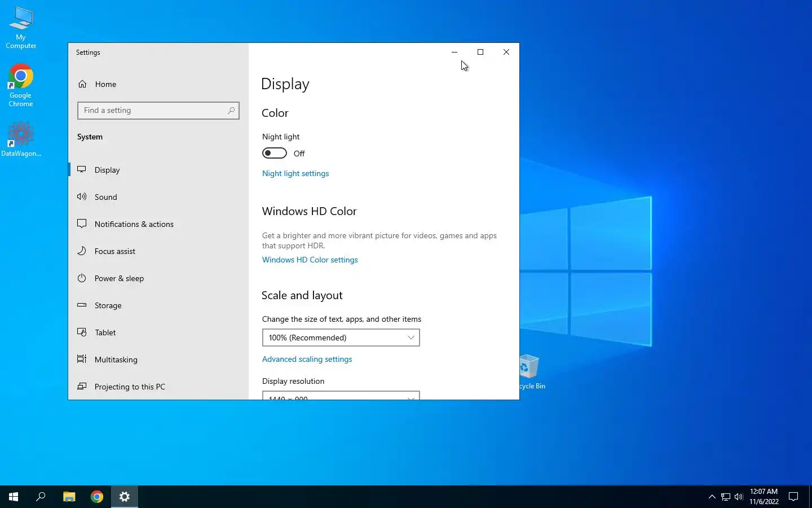Click the taskbar clock showing 12:07 AM
The height and width of the screenshot is (508, 812).
pos(764,497)
